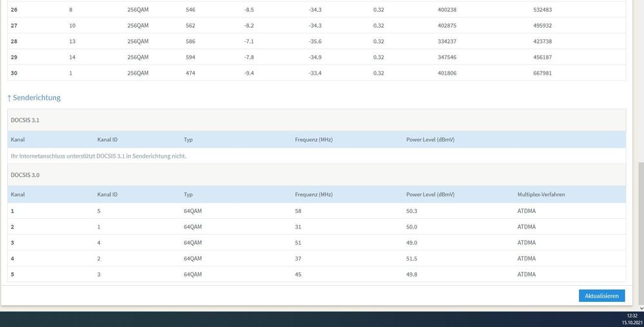This screenshot has width=644, height=327.
Task: Select power level value 50.0
Action: pos(411,227)
